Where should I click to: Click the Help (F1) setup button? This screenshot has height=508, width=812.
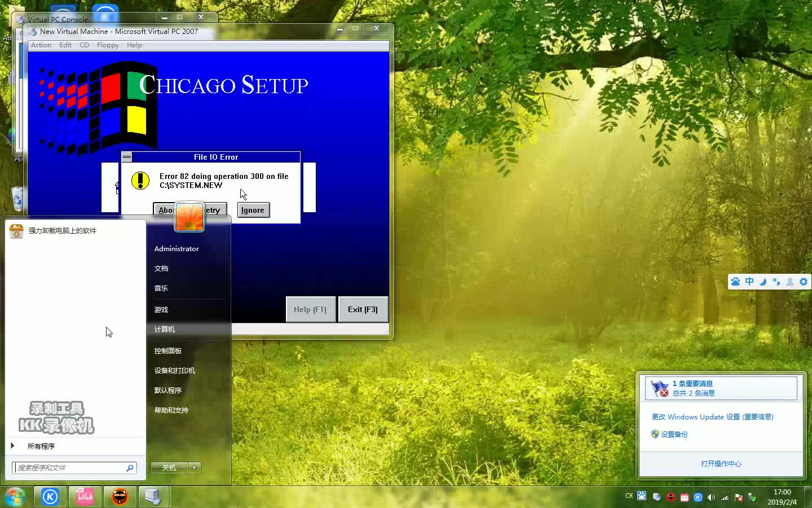[310, 309]
